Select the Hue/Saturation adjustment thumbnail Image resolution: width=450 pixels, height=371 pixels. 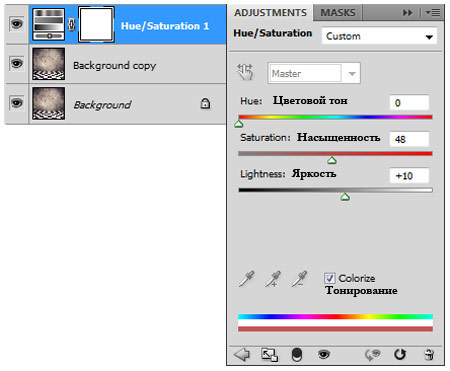49,24
